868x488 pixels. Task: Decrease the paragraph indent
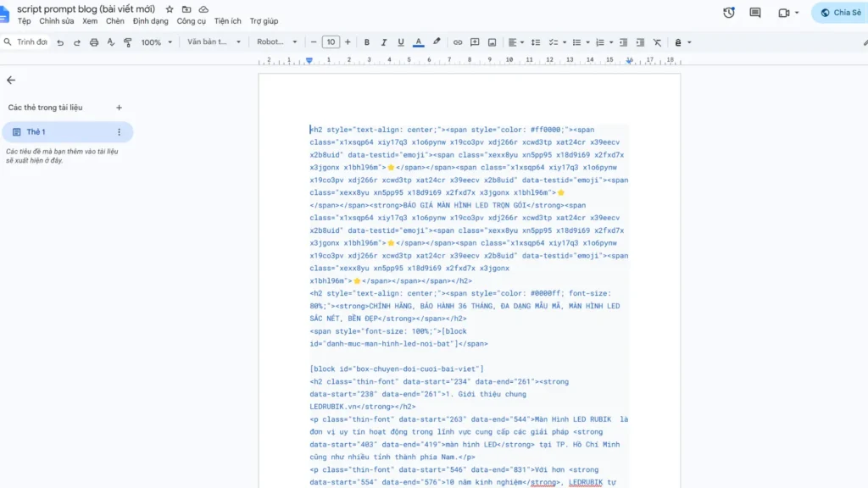pos(623,42)
